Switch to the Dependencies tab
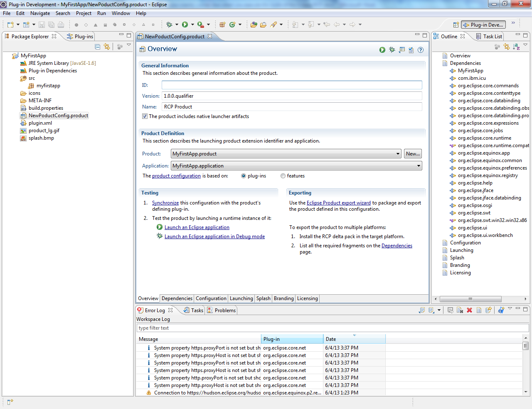 (x=177, y=298)
